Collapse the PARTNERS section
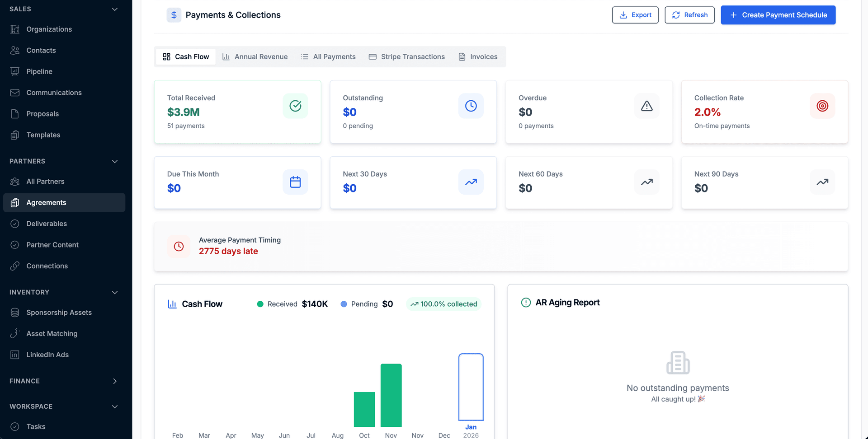Image resolution: width=868 pixels, height=439 pixels. pos(114,161)
